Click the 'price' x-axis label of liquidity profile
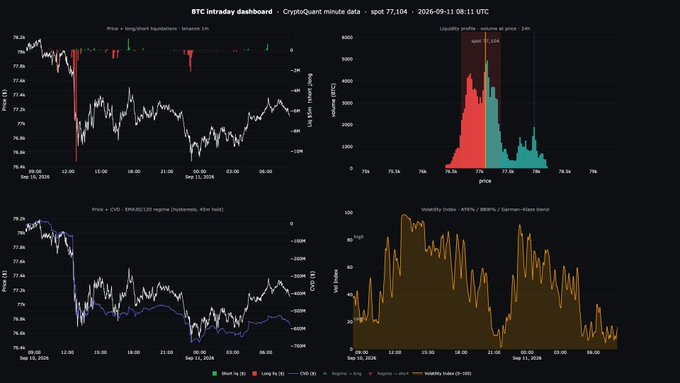The height and width of the screenshot is (383, 680). pyautogui.click(x=485, y=181)
